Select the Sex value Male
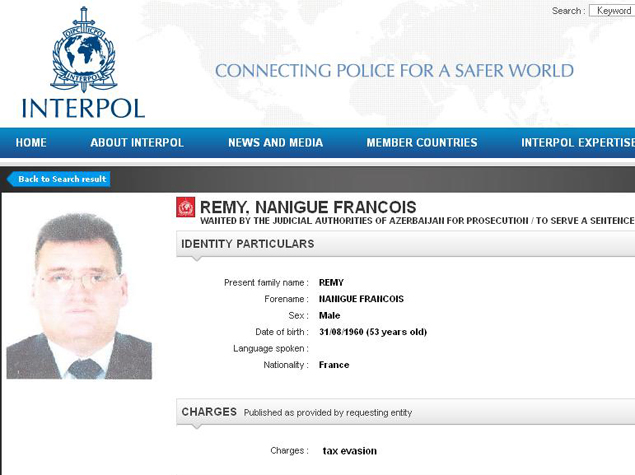This screenshot has width=635, height=475. 330,315
